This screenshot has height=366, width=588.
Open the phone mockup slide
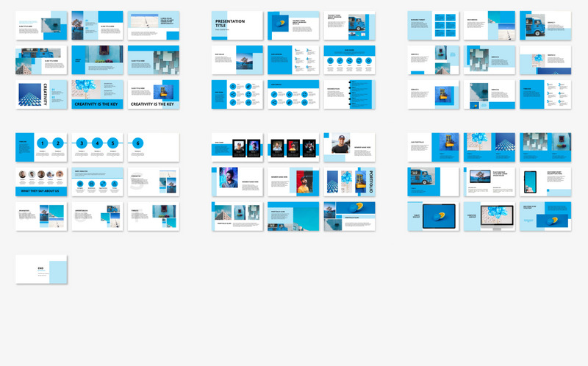pyautogui.click(x=545, y=182)
